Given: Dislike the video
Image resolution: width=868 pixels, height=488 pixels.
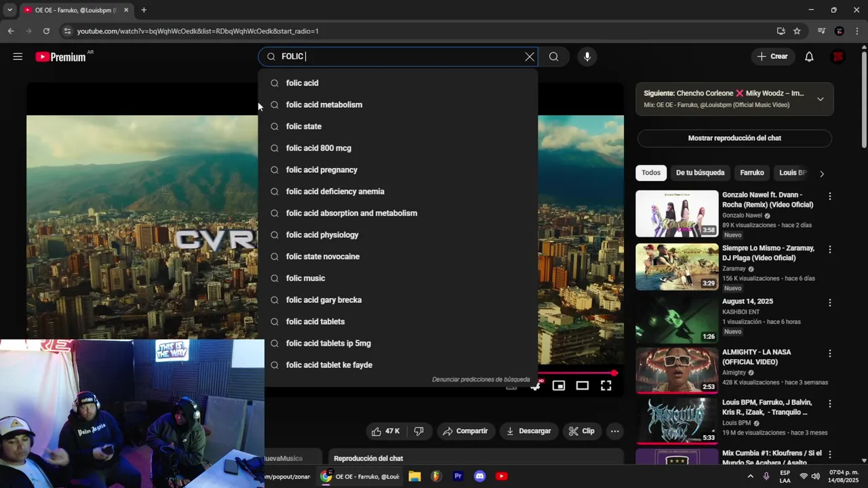Looking at the screenshot, I should 419,431.
